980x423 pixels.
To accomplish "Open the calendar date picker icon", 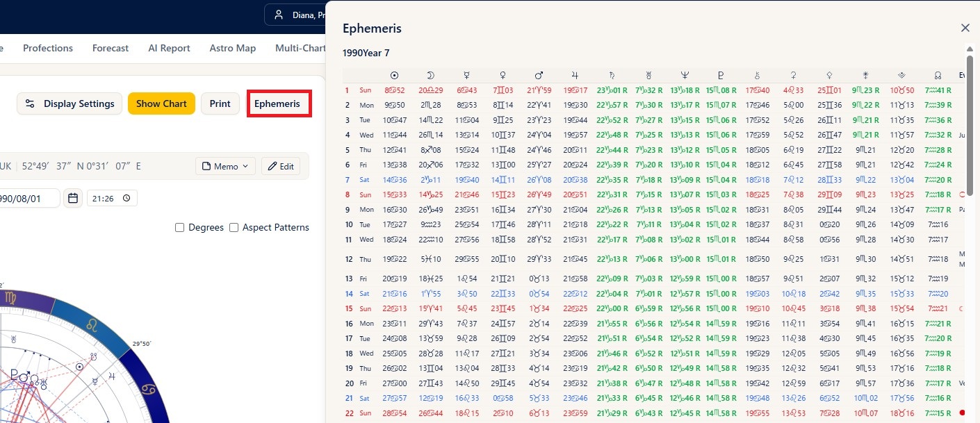I will pos(73,198).
